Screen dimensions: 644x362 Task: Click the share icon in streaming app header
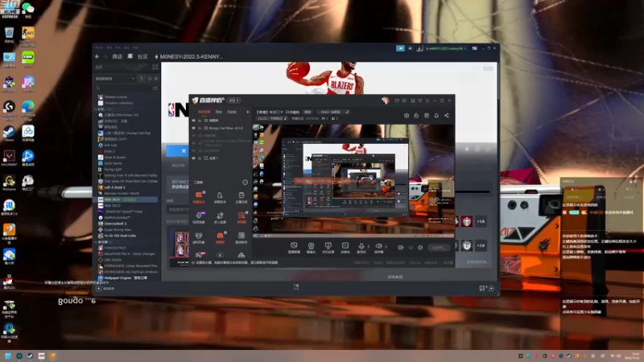(447, 116)
